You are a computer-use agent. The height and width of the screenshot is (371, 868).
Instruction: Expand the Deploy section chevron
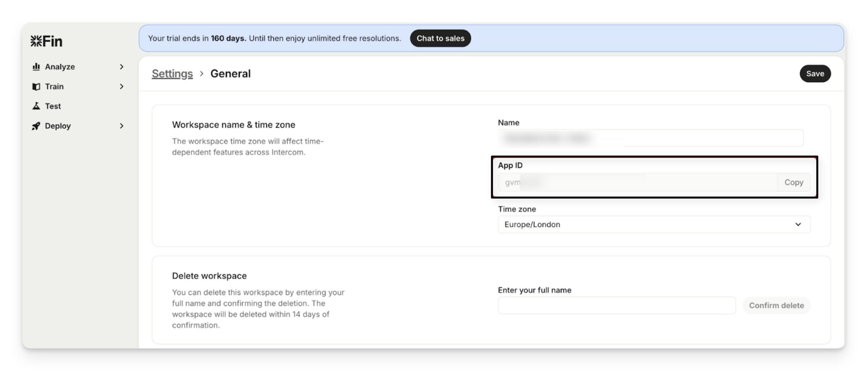pos(122,126)
